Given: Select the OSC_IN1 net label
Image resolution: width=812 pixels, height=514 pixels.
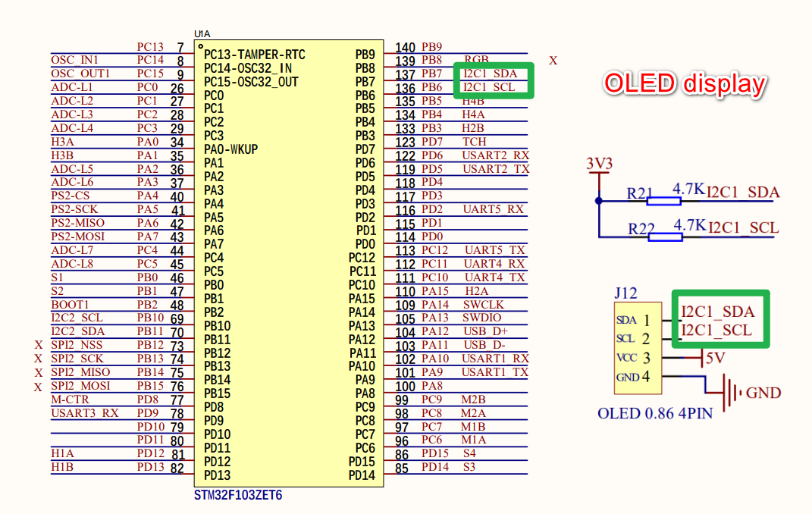Looking at the screenshot, I should pyautogui.click(x=74, y=60).
